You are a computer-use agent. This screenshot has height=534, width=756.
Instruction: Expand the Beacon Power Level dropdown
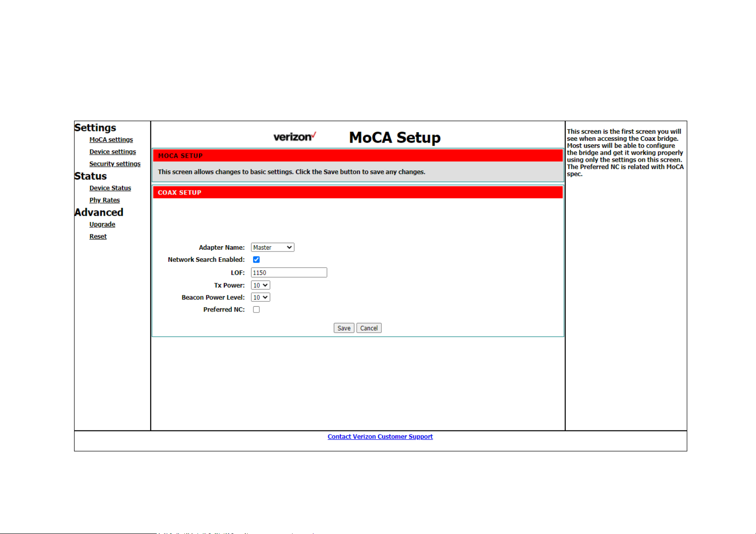[x=260, y=297]
